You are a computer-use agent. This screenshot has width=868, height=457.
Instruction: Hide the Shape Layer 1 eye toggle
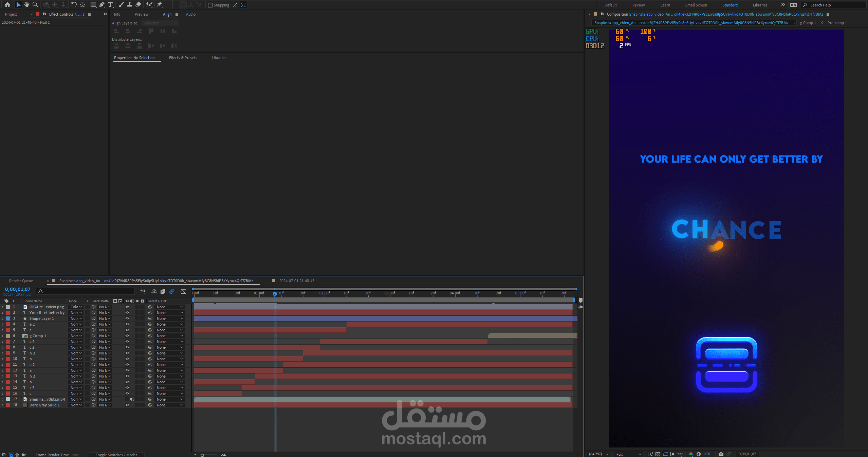tap(127, 318)
